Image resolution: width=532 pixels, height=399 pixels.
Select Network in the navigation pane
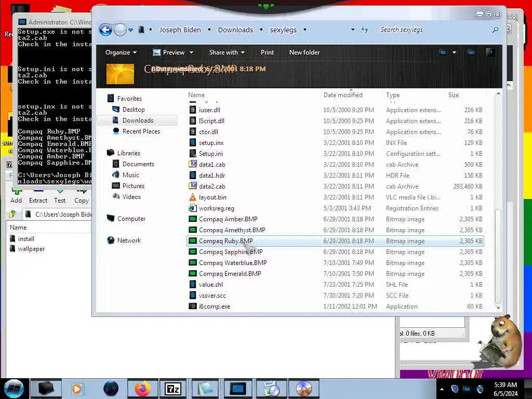click(129, 241)
